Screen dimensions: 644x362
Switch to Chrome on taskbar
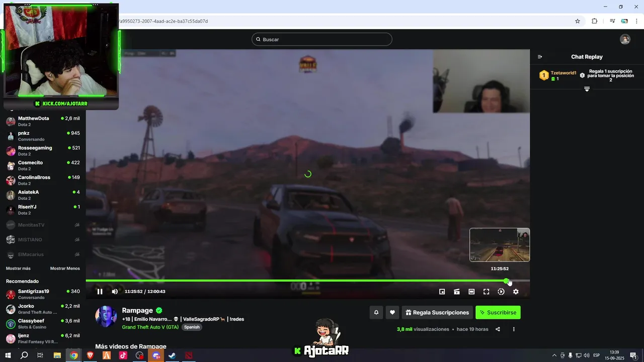tap(73, 355)
